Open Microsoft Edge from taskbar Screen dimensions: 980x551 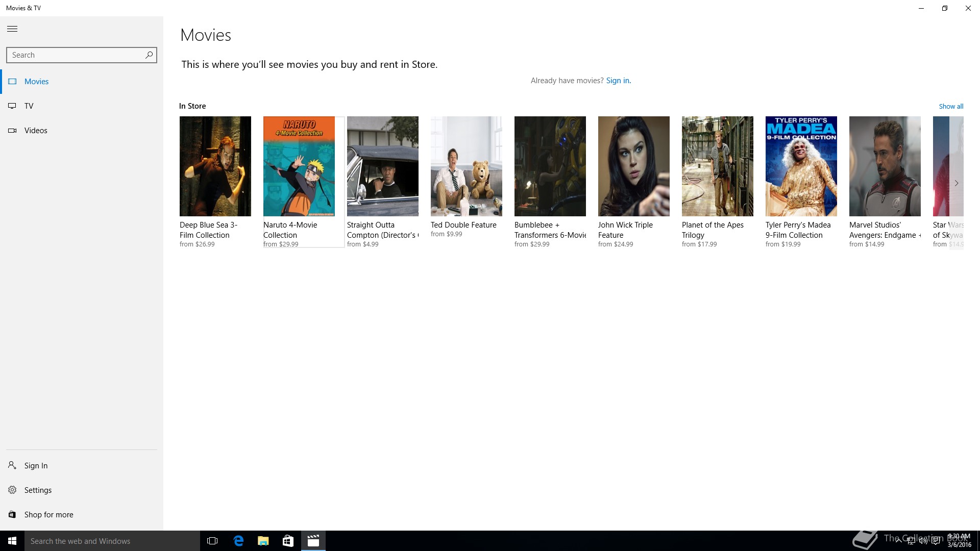238,541
